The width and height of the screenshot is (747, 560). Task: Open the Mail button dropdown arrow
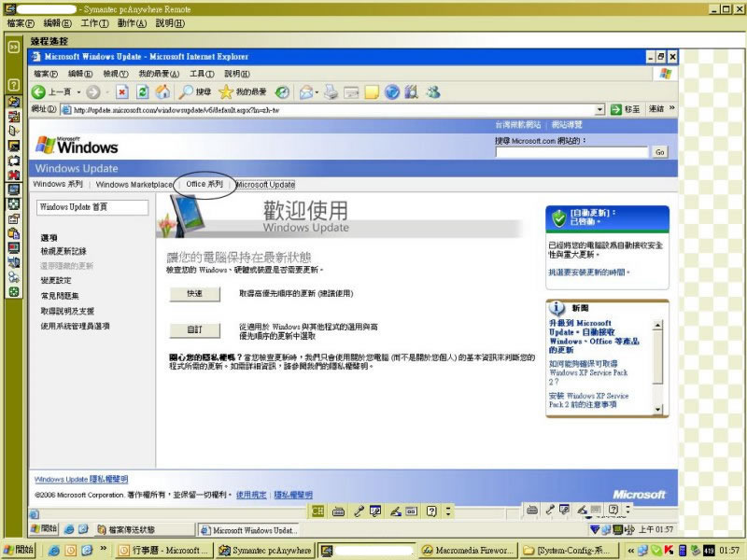[317, 92]
